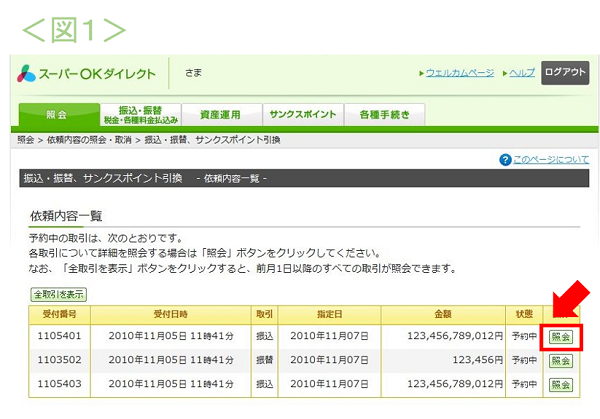Go to the サンクスポイント tab
Viewport: 600px width, 419px height.
pyautogui.click(x=304, y=114)
